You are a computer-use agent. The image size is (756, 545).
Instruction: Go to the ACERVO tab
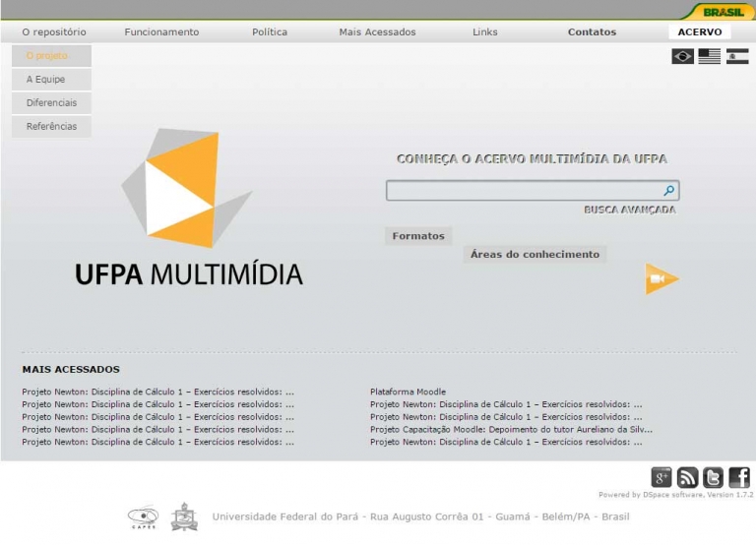tap(700, 31)
